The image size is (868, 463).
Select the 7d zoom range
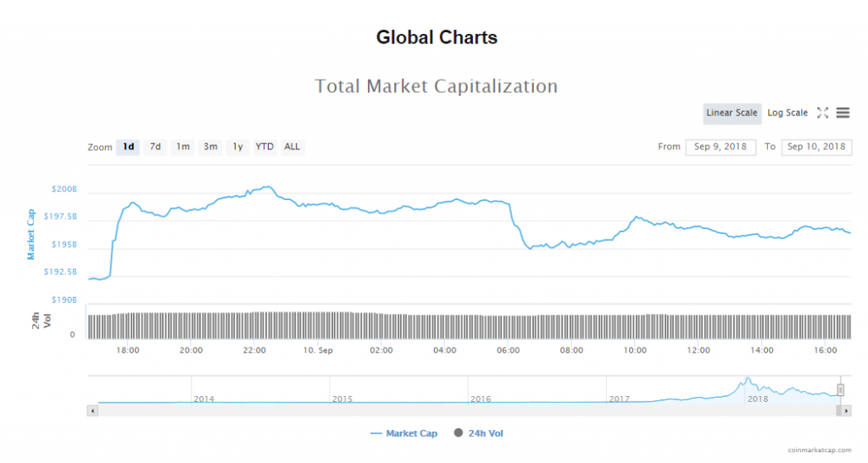pyautogui.click(x=155, y=147)
